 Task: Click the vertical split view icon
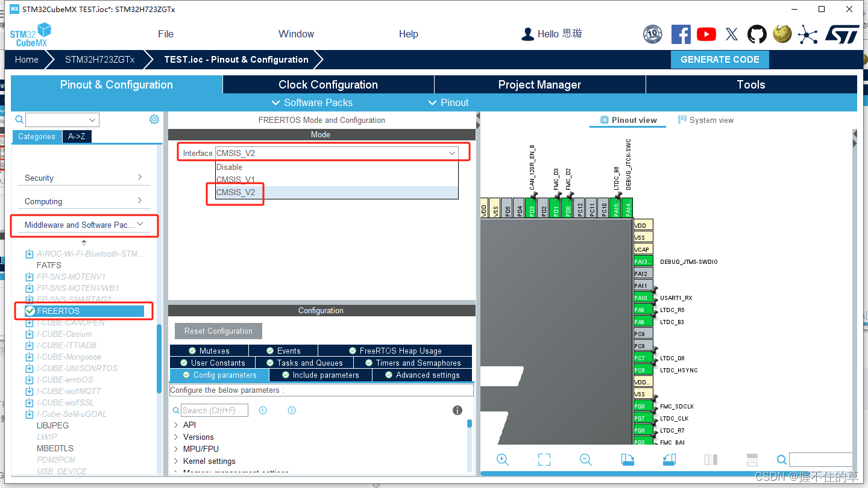click(711, 460)
